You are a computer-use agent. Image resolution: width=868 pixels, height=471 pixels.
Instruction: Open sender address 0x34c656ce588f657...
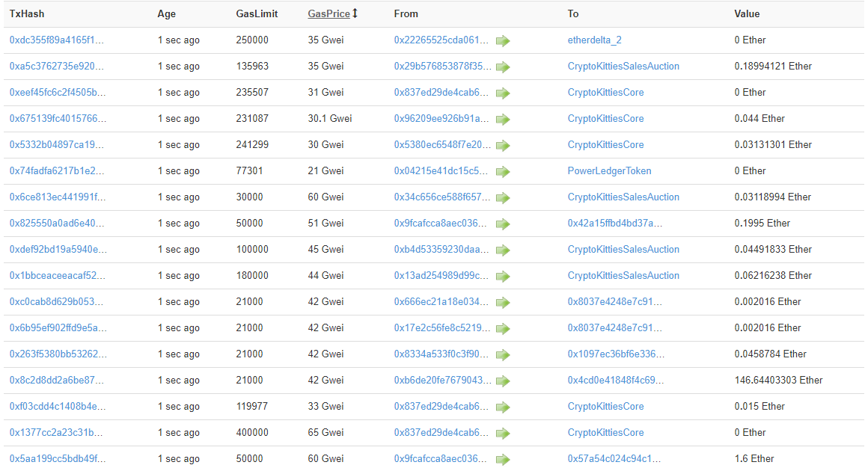coord(442,197)
